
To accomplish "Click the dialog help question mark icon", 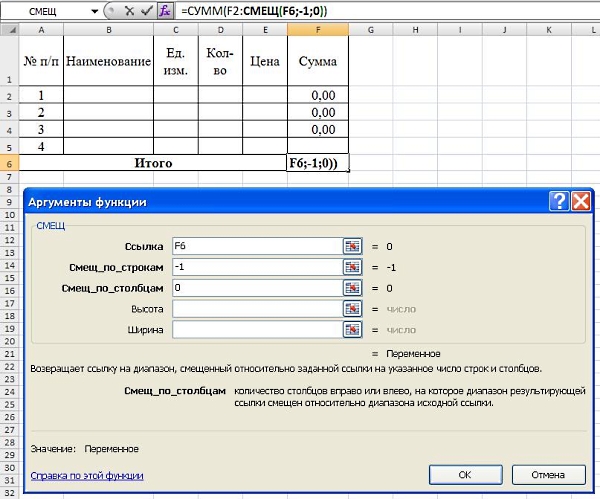I will coord(559,201).
